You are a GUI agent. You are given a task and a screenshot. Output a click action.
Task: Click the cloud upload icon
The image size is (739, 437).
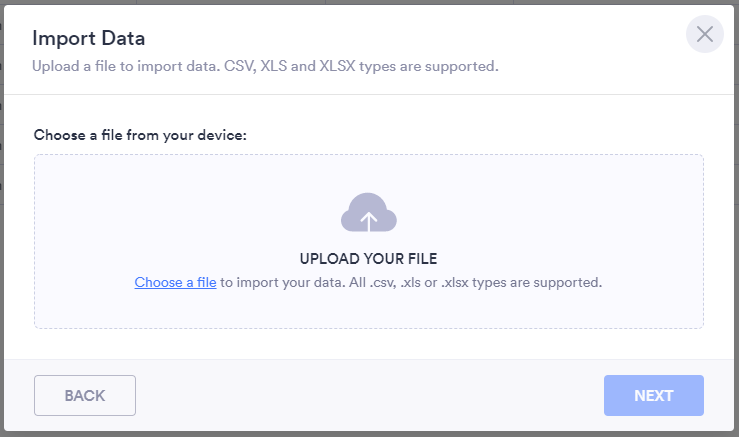368,213
